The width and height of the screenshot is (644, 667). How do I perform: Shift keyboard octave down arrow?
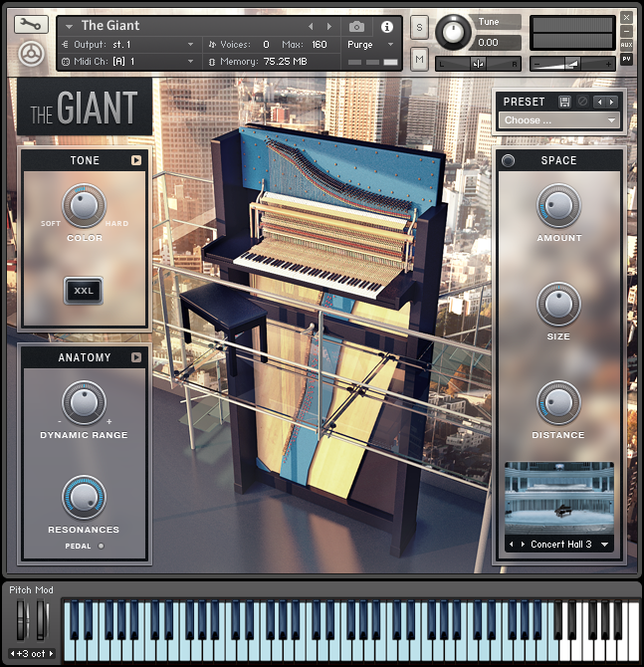[x=12, y=653]
